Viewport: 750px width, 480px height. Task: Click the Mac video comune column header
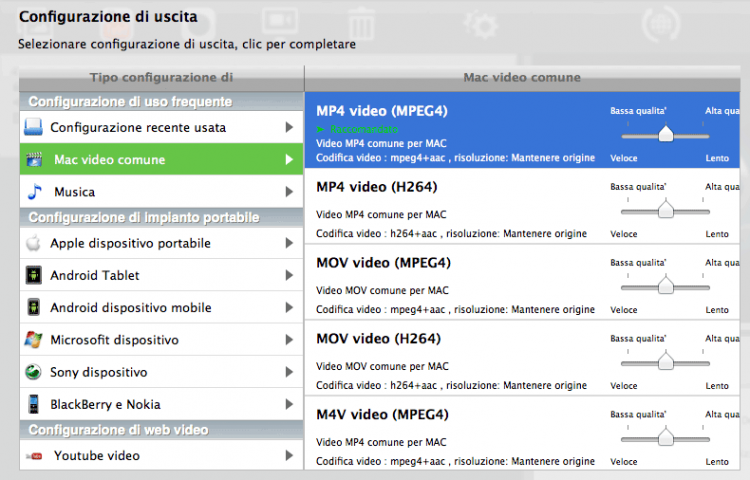pyautogui.click(x=522, y=77)
